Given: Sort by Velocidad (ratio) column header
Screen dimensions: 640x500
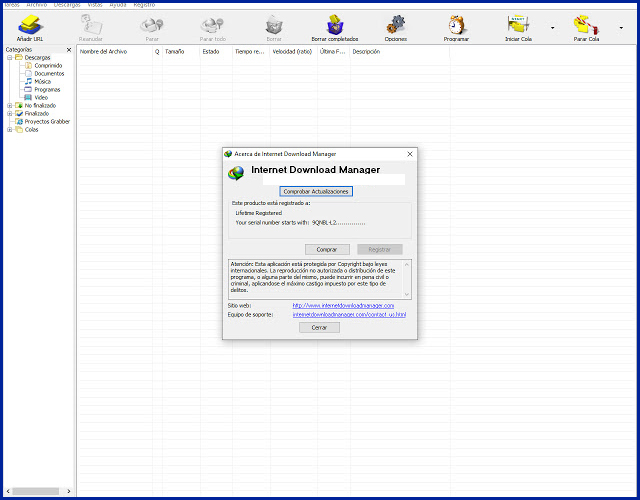Looking at the screenshot, I should [x=293, y=52].
